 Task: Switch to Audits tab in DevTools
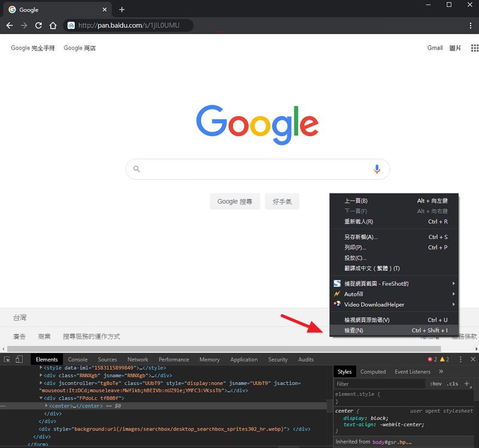tap(306, 359)
